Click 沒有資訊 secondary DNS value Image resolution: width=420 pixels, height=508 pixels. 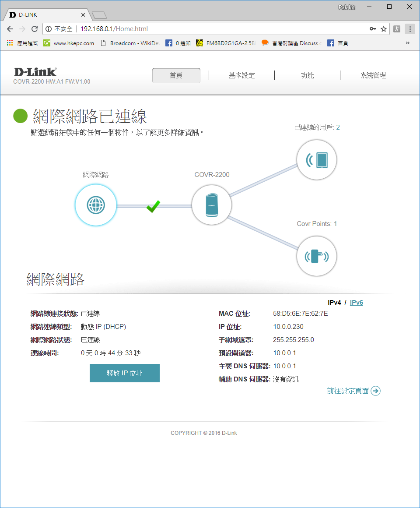click(286, 379)
